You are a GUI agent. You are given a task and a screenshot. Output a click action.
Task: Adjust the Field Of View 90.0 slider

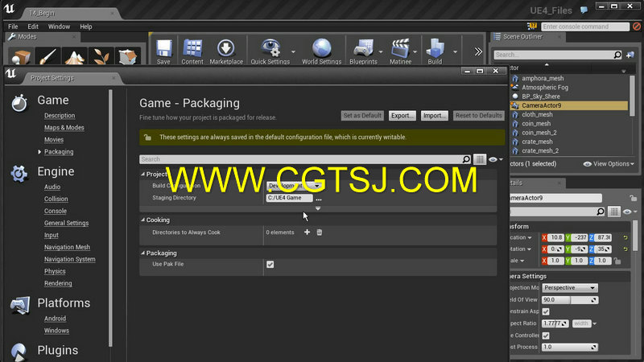570,299
